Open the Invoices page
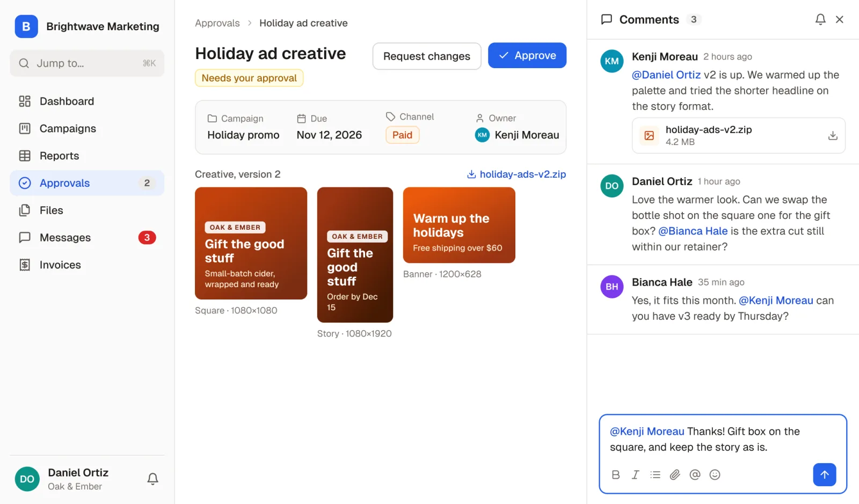The image size is (859, 504). tap(87, 265)
